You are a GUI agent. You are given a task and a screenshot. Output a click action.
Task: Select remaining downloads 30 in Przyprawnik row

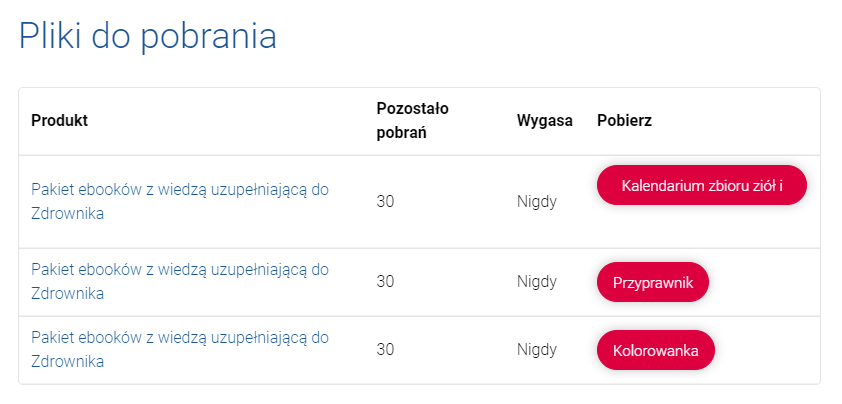(385, 281)
